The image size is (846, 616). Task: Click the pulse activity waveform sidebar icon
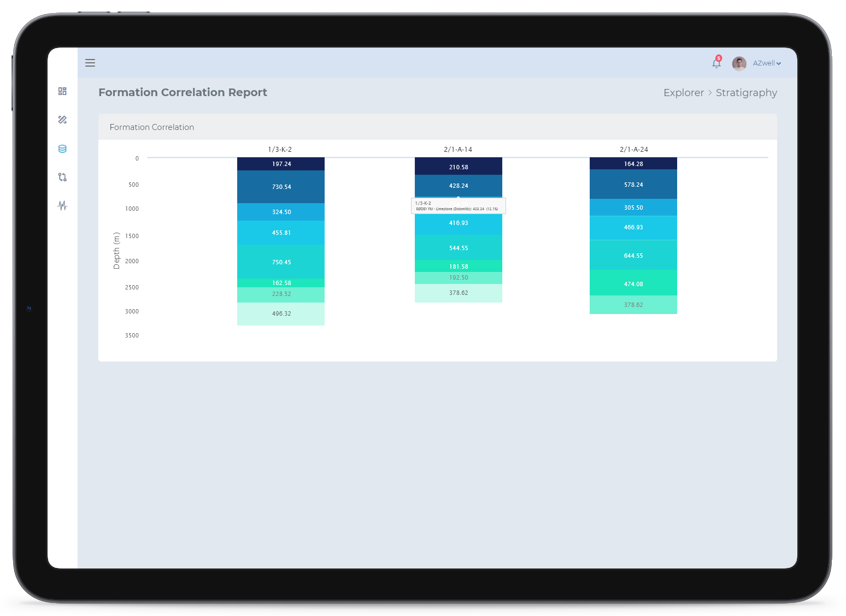[x=62, y=205]
